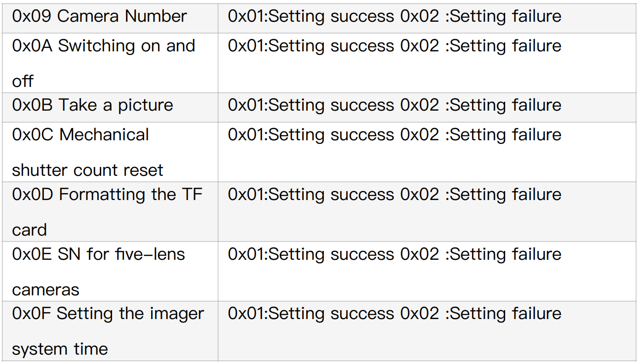Select 'Setting failure' in Take a picture row
Viewport: 639px width, 364px height.
click(506, 105)
